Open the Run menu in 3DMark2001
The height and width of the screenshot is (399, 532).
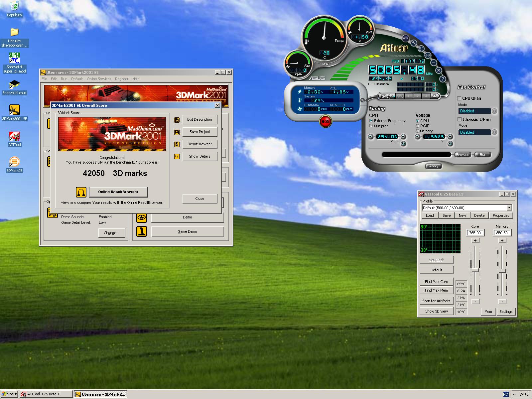click(x=64, y=79)
